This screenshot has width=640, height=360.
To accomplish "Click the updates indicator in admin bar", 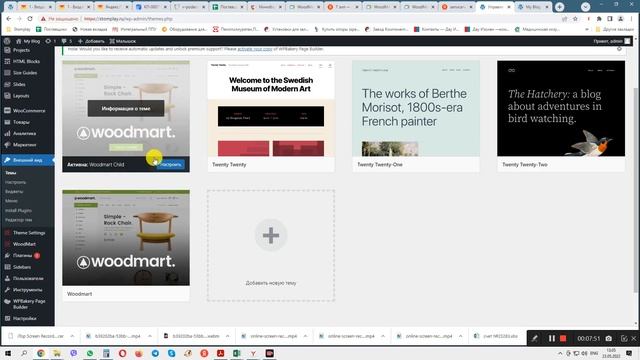I will pyautogui.click(x=51, y=41).
